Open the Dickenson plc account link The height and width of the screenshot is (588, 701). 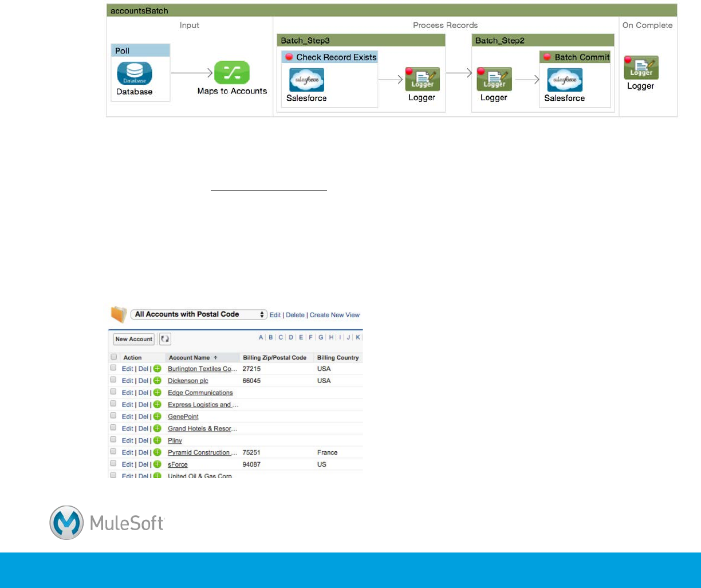pos(188,381)
